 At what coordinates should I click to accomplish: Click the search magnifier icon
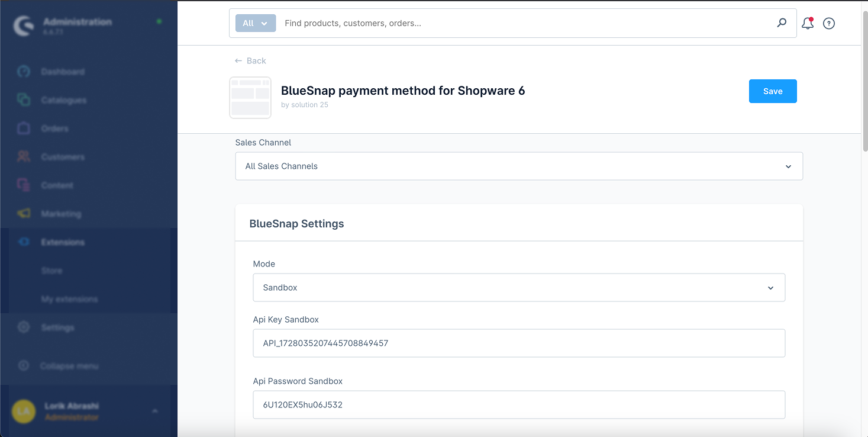click(x=782, y=23)
